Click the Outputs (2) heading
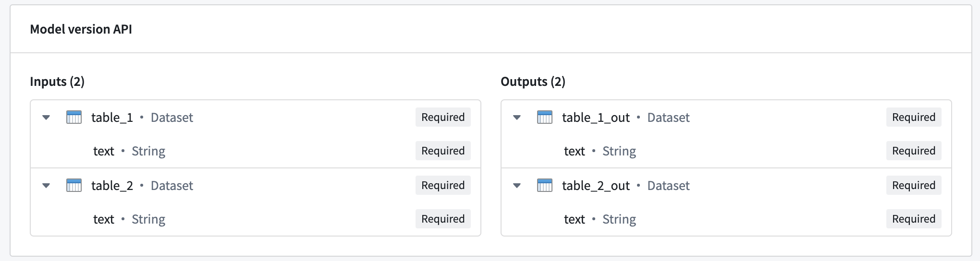This screenshot has width=980, height=261. pyautogui.click(x=533, y=82)
